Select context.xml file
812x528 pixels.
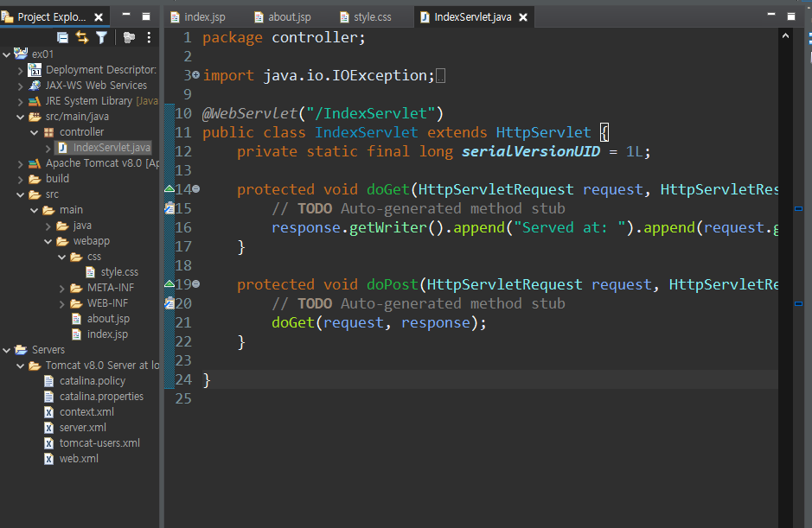click(x=86, y=411)
